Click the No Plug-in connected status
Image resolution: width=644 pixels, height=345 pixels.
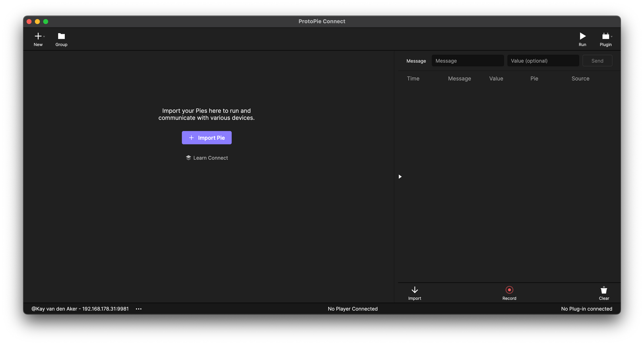[x=586, y=309]
